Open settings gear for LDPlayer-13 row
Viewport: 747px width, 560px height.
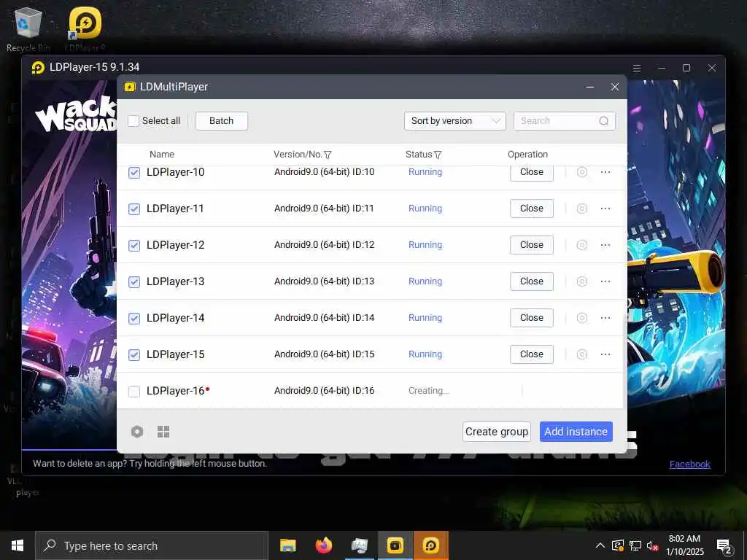click(x=581, y=281)
